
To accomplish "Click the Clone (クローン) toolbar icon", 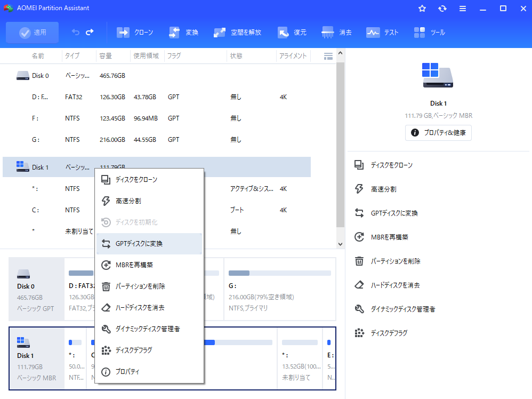I will click(x=123, y=33).
